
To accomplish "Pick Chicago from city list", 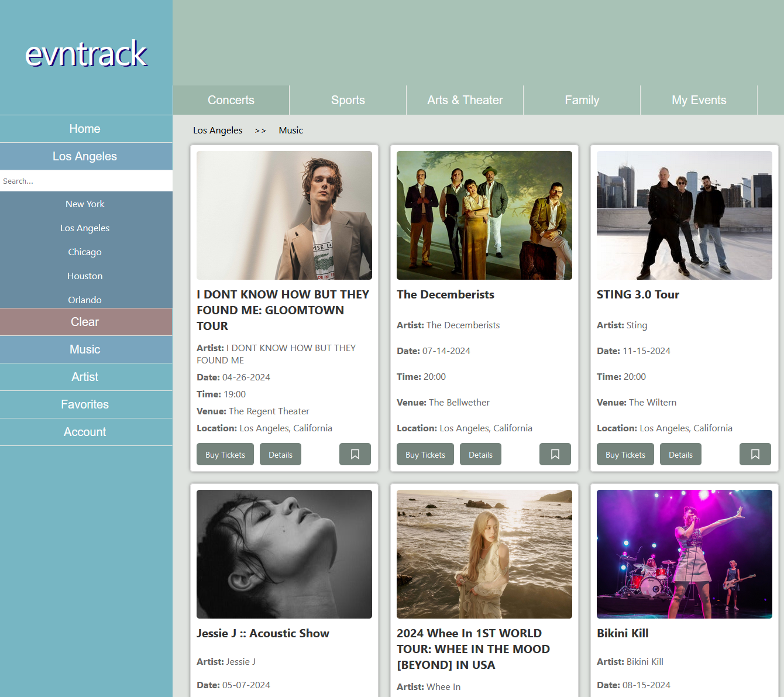I will coord(85,252).
